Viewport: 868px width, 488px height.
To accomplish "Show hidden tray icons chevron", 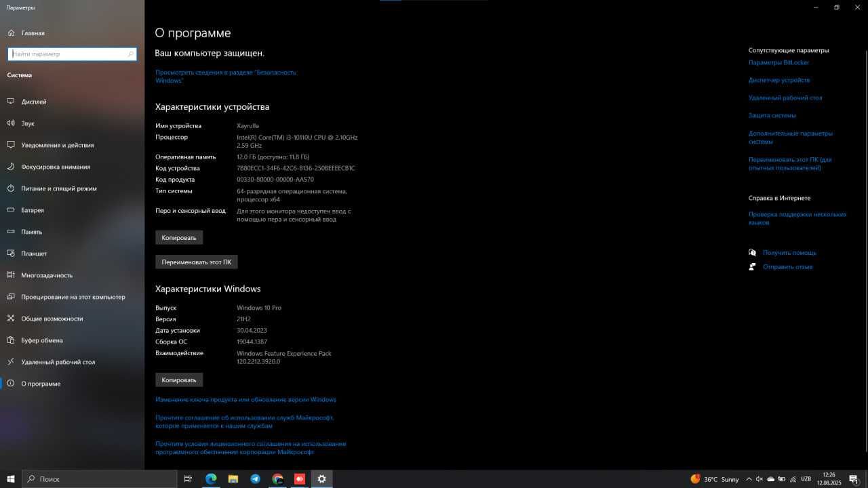I will (x=749, y=479).
